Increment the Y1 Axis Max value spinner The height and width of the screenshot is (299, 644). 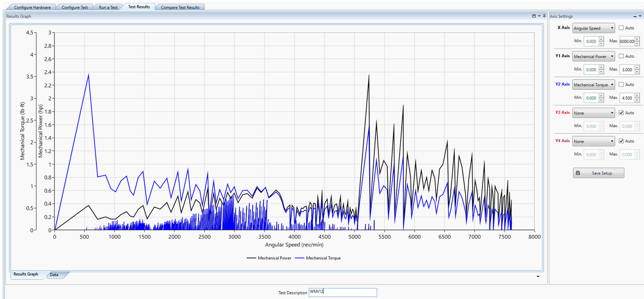pos(636,68)
